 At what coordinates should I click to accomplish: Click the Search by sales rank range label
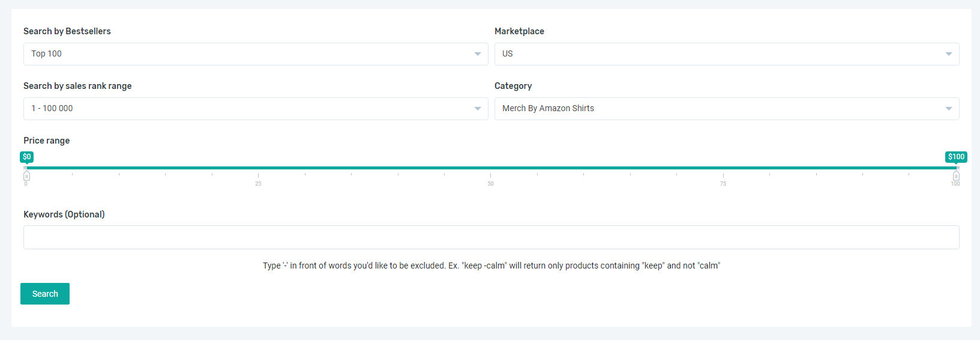point(77,86)
